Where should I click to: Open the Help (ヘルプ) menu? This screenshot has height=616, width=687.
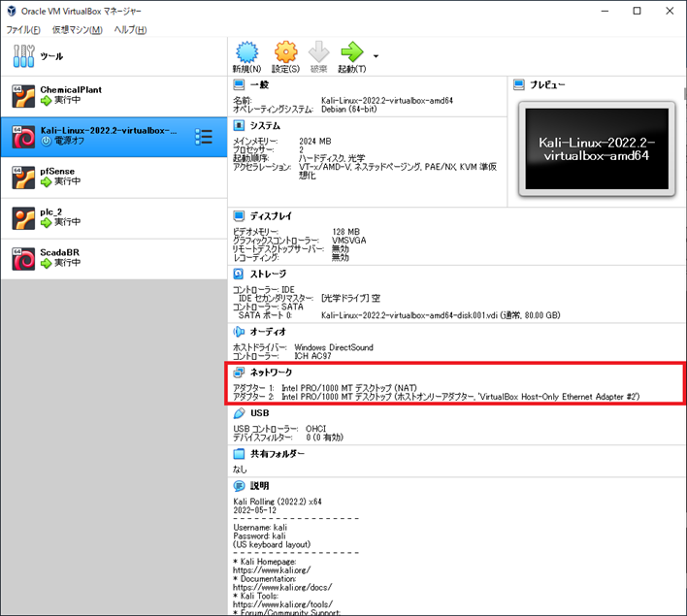point(130,30)
